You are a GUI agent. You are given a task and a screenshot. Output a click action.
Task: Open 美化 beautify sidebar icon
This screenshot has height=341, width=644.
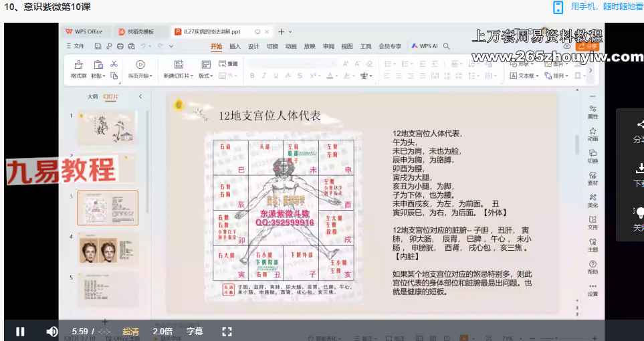(593, 201)
